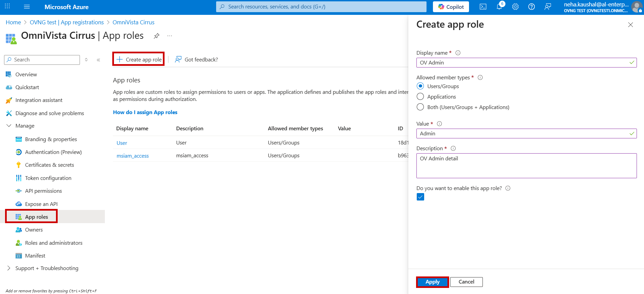Click Apply to create the role
This screenshot has width=644, height=294.
pos(433,282)
